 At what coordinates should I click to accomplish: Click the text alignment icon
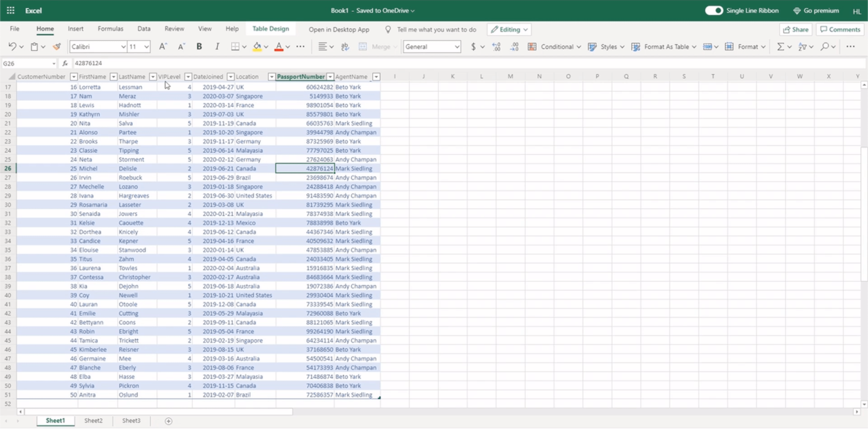[x=322, y=46]
